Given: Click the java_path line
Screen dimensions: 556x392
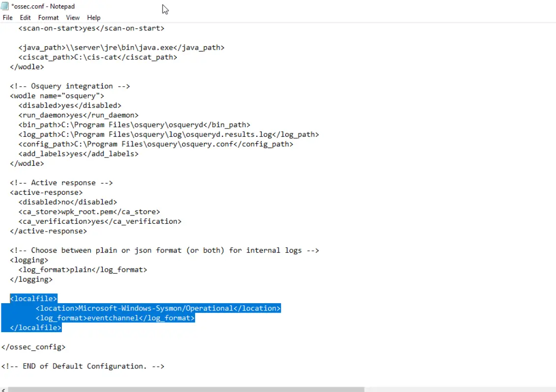Looking at the screenshot, I should [x=121, y=48].
